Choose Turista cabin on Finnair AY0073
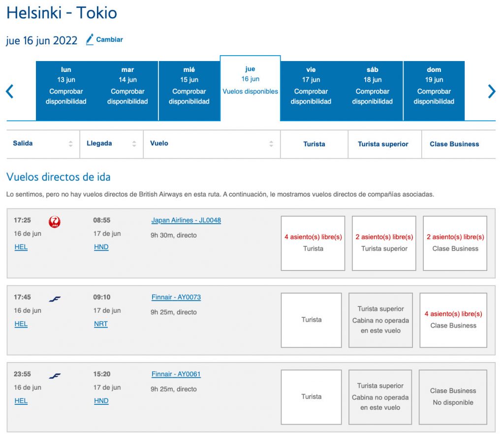504x434 pixels. tap(312, 320)
